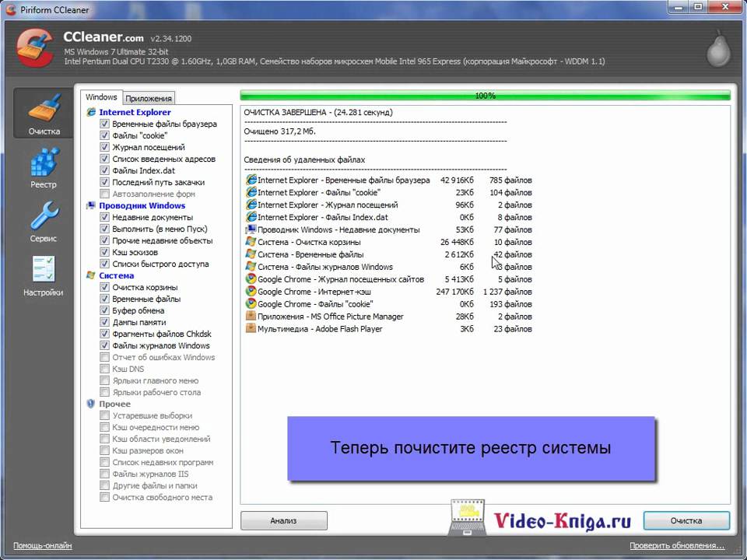747x560 pixels.
Task: Click the Очищено 317,2 Мб summary line
Action: click(279, 131)
